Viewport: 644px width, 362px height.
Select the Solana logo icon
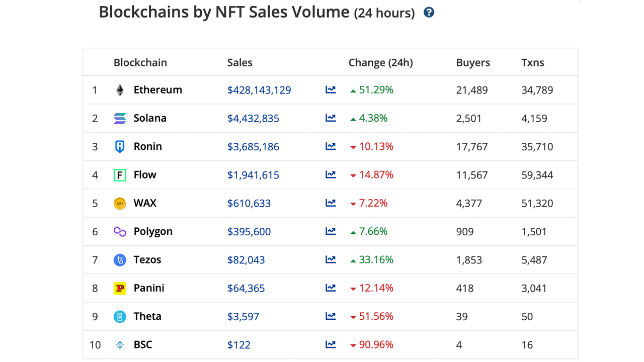pos(120,118)
